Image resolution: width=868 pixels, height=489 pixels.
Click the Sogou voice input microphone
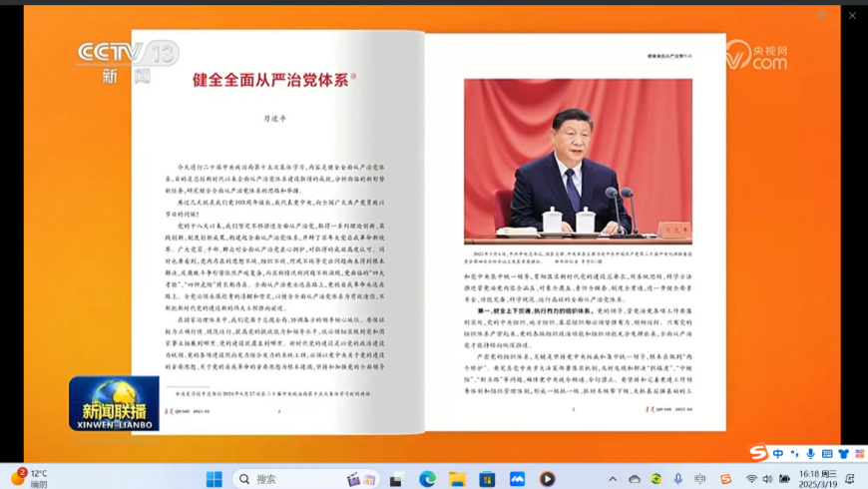click(811, 454)
